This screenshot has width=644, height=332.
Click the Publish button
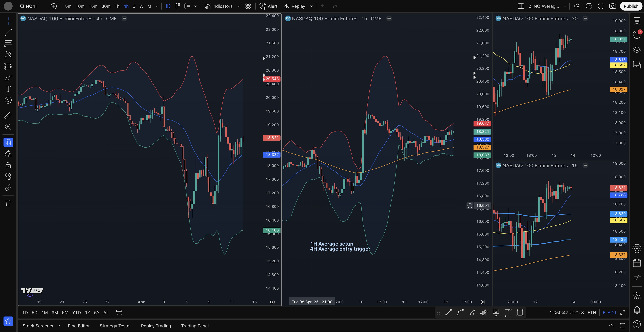pyautogui.click(x=631, y=6)
